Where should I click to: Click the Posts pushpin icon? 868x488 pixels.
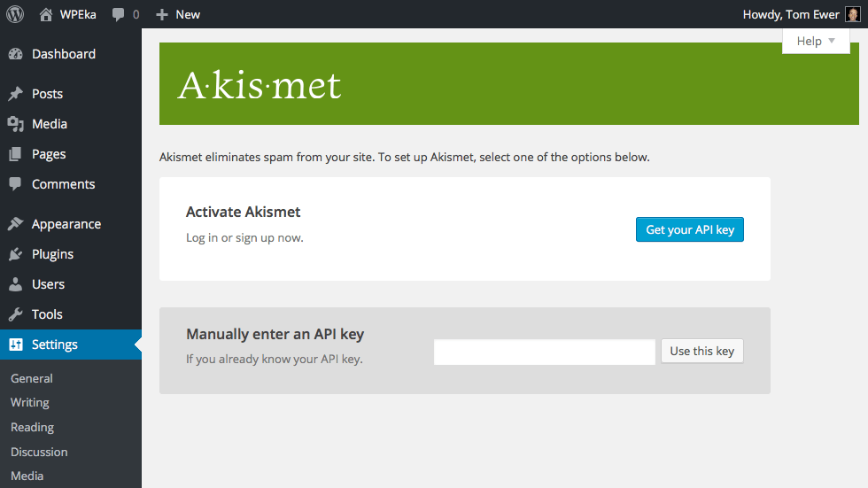coord(15,94)
